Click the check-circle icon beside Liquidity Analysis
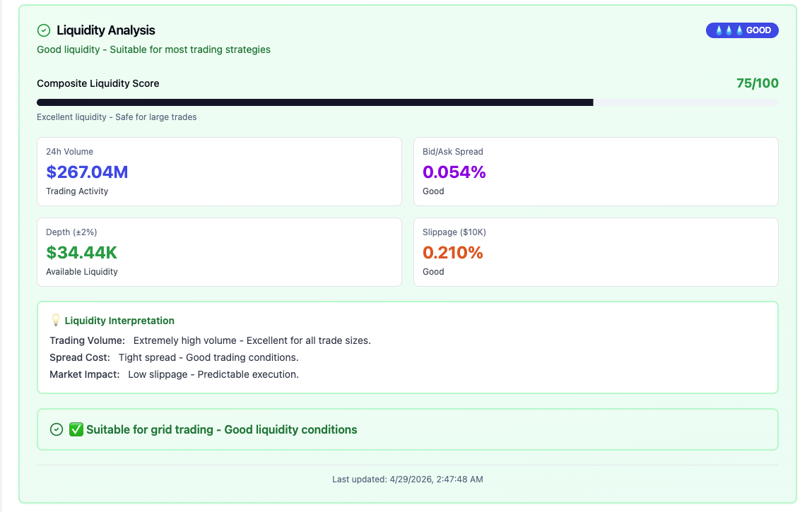 coord(44,30)
